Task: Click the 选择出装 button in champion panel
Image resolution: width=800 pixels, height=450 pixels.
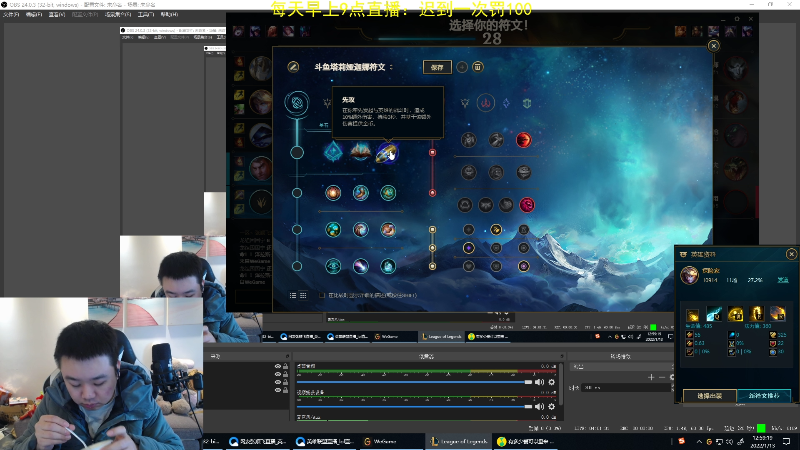Action: (x=709, y=395)
